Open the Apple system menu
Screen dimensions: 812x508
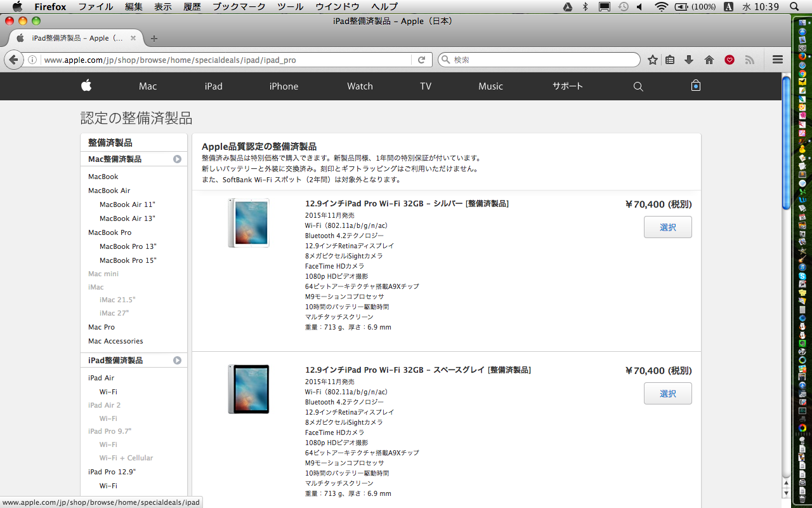(x=17, y=6)
